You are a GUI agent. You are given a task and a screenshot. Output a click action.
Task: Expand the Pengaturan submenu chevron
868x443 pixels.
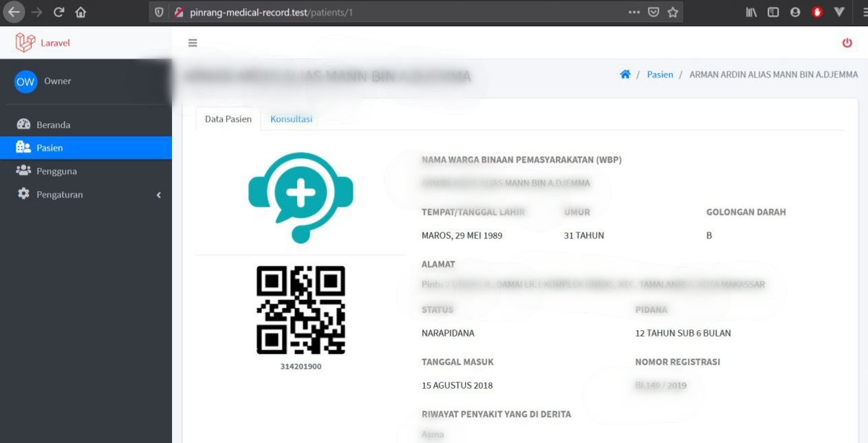pyautogui.click(x=159, y=195)
